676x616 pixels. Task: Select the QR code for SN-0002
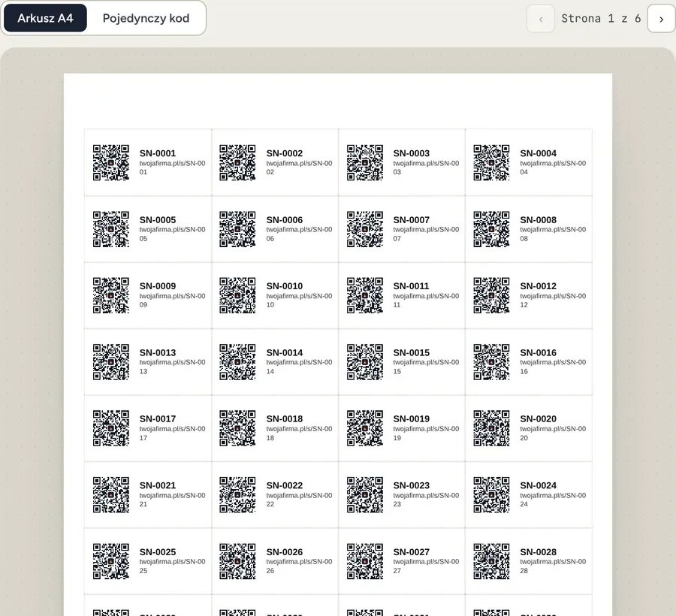237,162
